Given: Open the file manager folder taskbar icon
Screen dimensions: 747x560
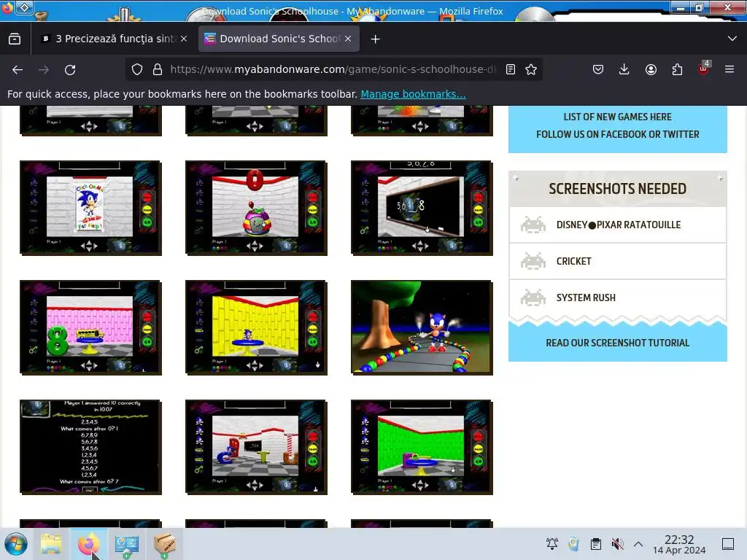Looking at the screenshot, I should 51,544.
